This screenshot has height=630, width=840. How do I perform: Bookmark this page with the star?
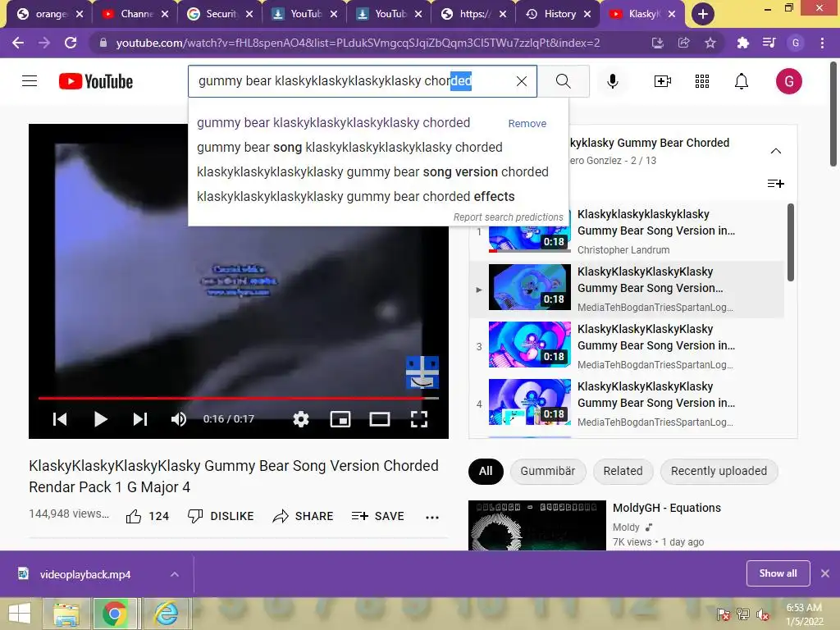point(710,43)
